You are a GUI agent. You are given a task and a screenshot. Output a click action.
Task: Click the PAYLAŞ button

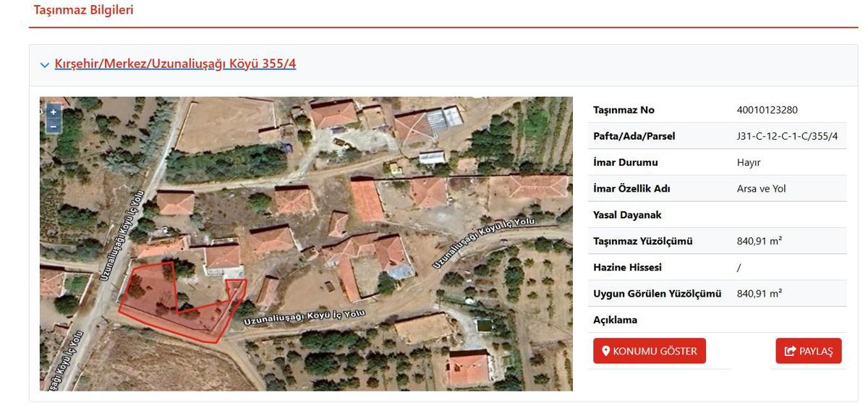[x=809, y=351]
